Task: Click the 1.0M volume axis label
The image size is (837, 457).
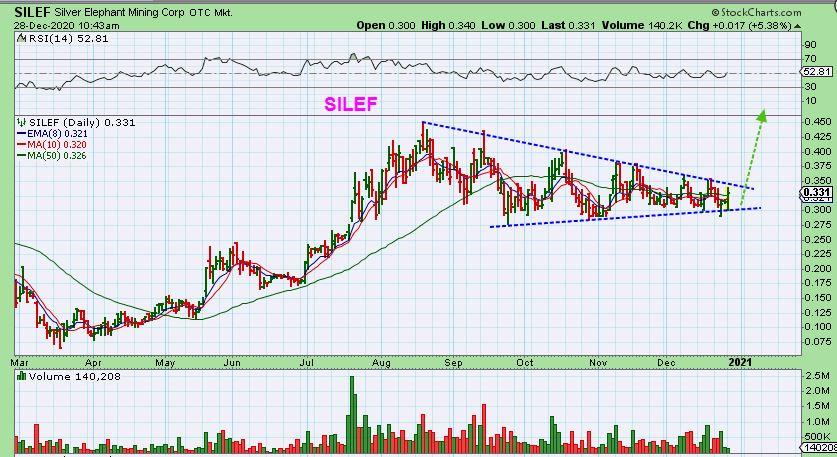Action: click(817, 422)
